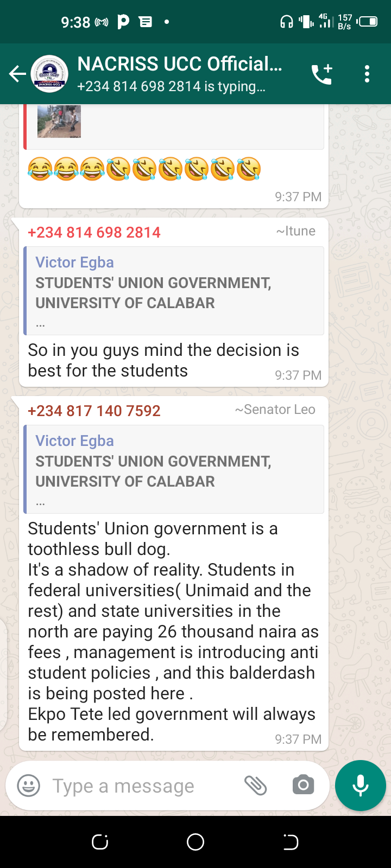
Task: Open quoted Victor Egba reply in Senator Leo's message
Action: coord(174,469)
